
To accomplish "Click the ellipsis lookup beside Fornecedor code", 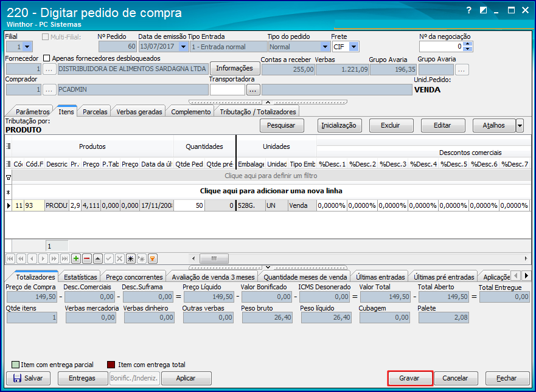I will (x=50, y=69).
